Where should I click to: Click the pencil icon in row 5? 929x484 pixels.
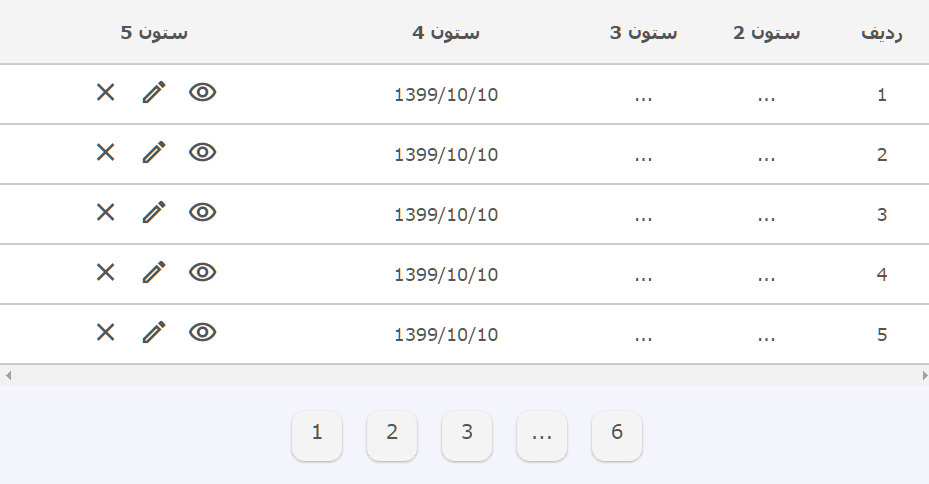(x=154, y=332)
